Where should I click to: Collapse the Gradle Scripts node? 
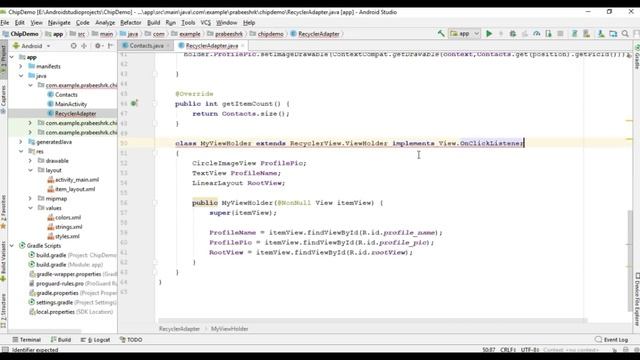click(12, 246)
